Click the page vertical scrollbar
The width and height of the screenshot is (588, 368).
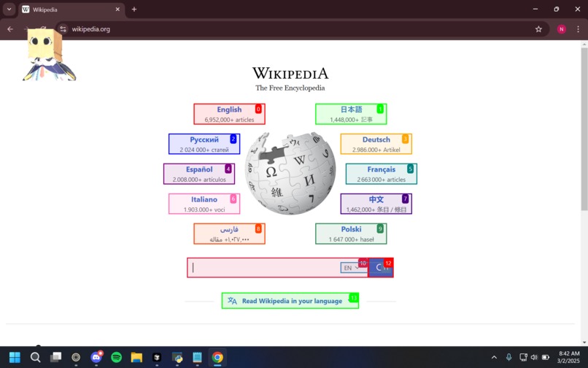coord(584,129)
